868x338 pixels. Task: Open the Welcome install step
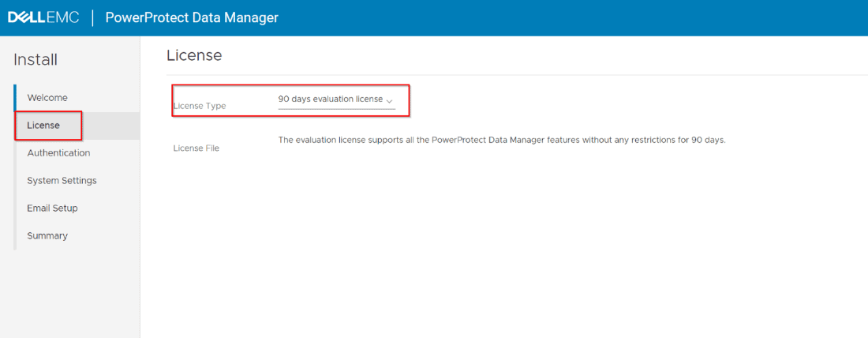[x=47, y=98]
